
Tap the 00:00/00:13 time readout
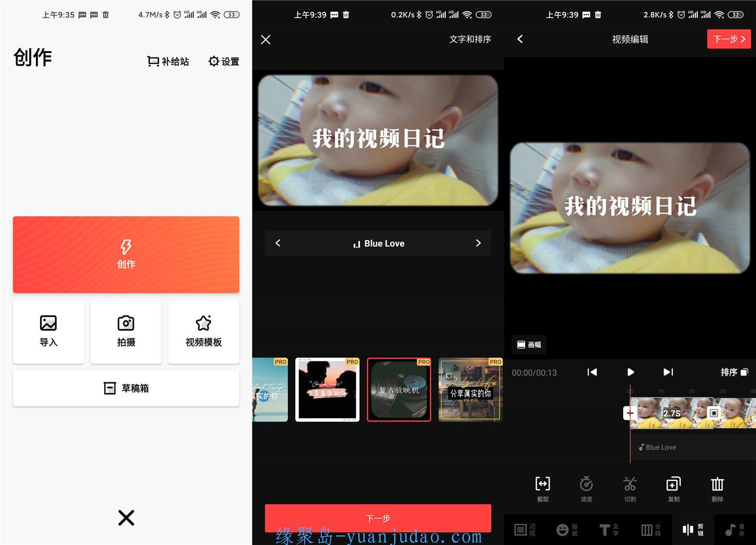[534, 372]
